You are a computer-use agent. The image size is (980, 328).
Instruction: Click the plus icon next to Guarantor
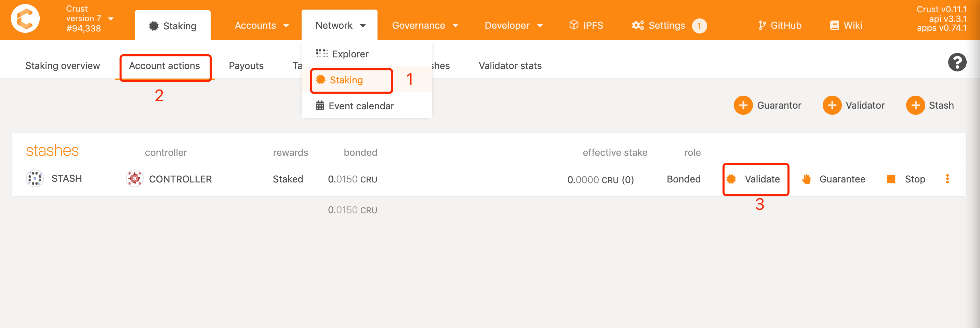click(x=743, y=105)
